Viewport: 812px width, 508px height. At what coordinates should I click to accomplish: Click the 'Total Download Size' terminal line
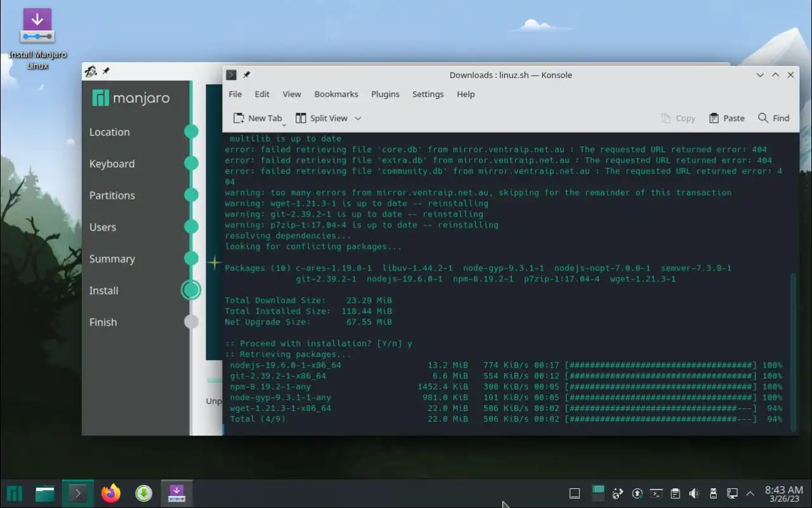click(x=308, y=300)
